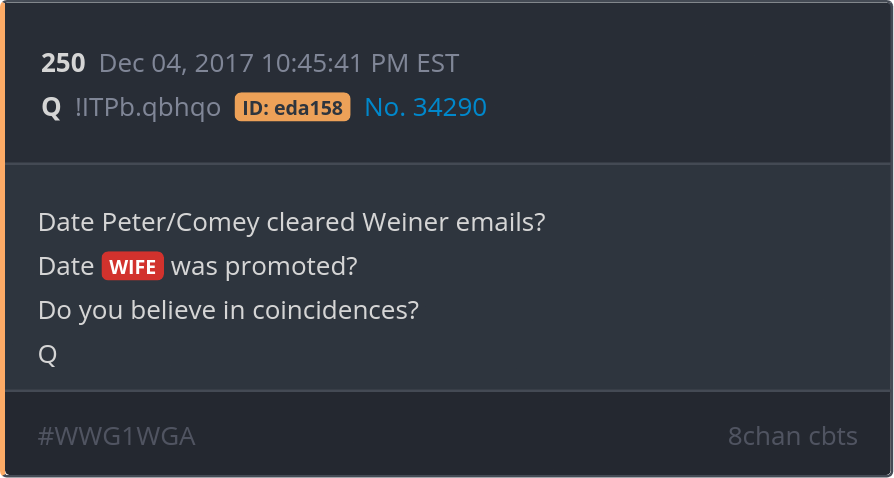Viewport: 894px width, 478px height.
Task: Click the text 'was promoted?'
Action: (x=264, y=267)
